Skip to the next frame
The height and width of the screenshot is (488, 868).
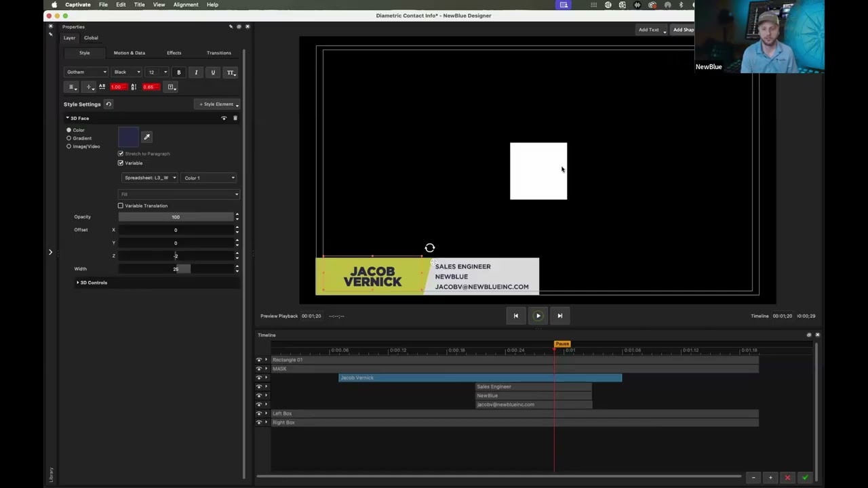(559, 315)
